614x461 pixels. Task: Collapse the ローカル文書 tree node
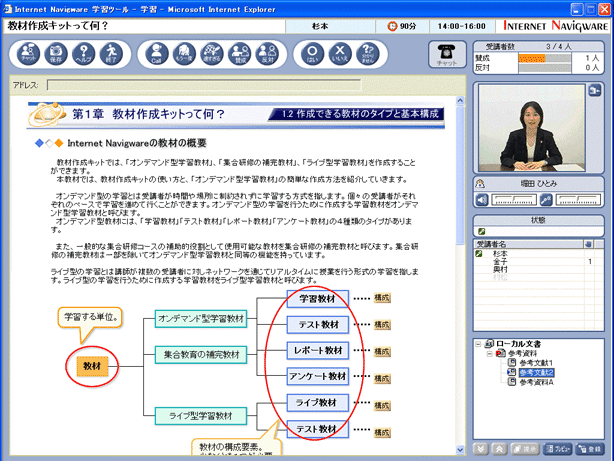[478, 344]
